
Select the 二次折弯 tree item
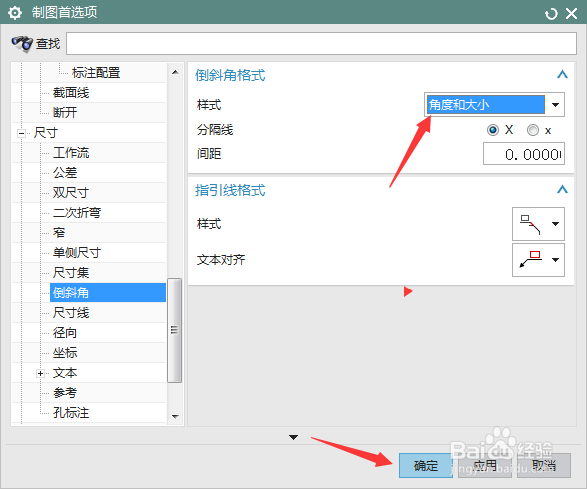(77, 213)
